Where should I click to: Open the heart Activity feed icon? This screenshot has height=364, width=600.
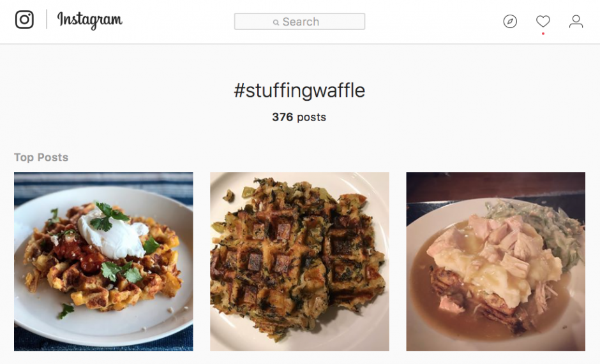coord(543,22)
